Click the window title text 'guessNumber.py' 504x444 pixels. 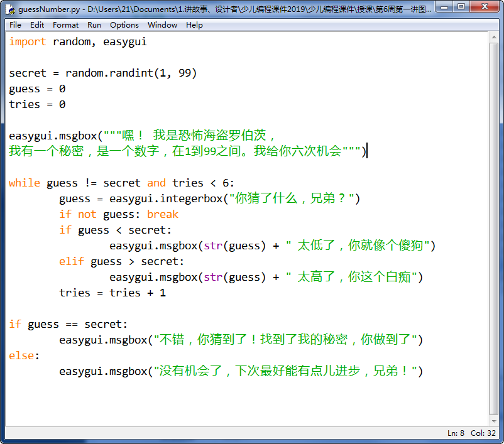49,9
